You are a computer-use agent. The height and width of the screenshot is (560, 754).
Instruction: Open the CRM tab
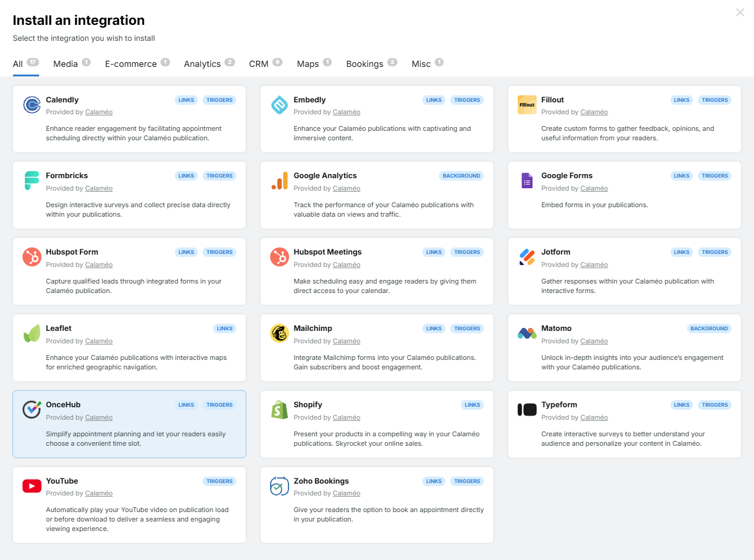coord(265,63)
